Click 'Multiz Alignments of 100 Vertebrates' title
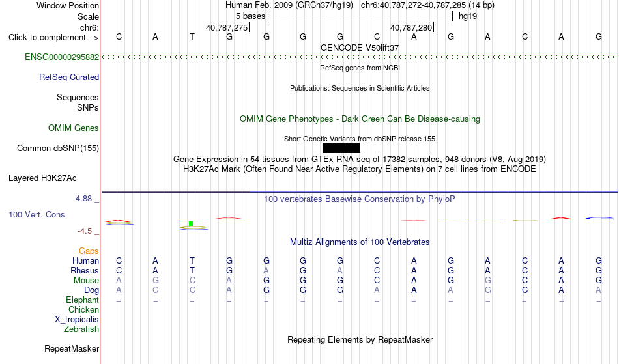This screenshot has width=619, height=364. coord(360,242)
